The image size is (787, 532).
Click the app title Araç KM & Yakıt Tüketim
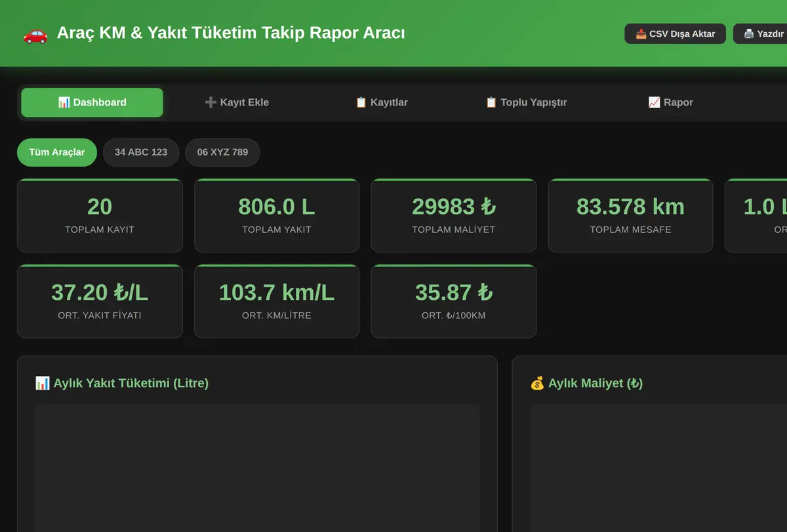click(231, 33)
